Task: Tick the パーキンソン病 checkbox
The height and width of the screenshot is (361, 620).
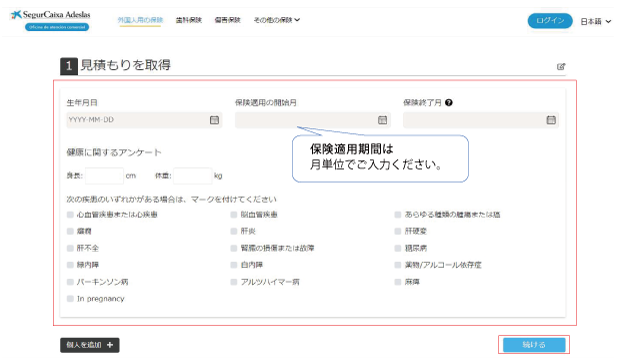Action: (x=70, y=282)
